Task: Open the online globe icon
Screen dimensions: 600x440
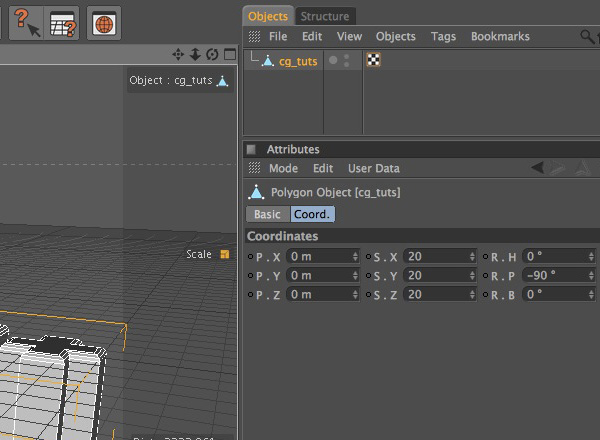Action: click(104, 23)
